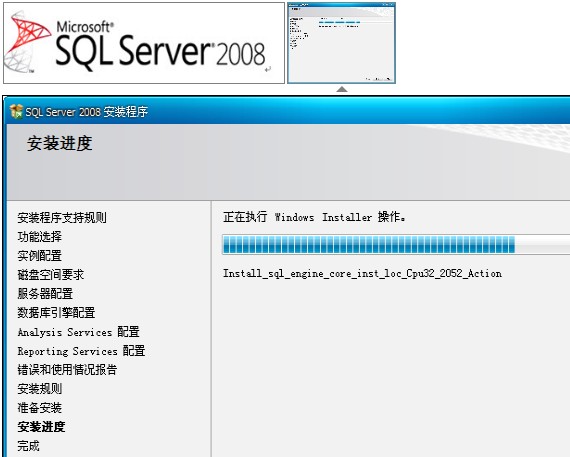Click the 安装进度 page heading
The width and height of the screenshot is (570, 457).
(60, 143)
